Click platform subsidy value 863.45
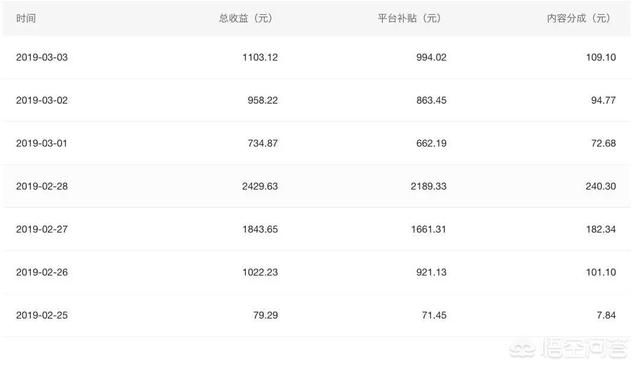640x370 pixels. click(431, 100)
